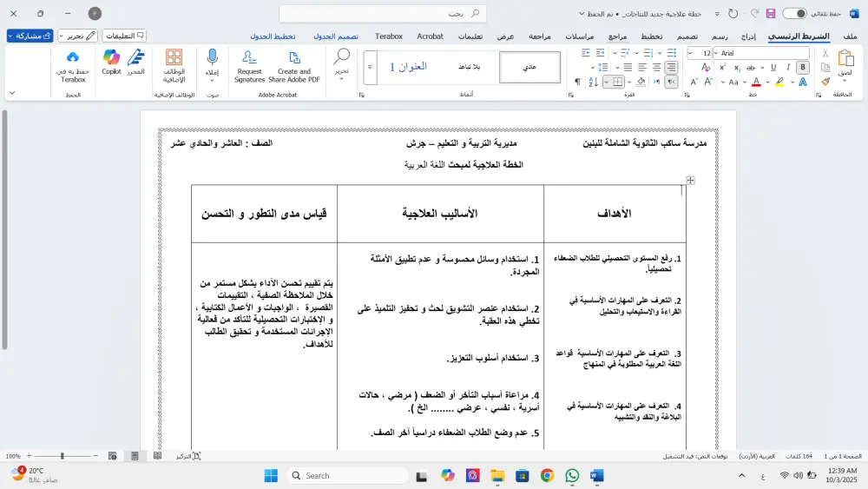868x489 pixels.
Task: Click the Save floppy disk icon in title bar
Action: point(771,13)
